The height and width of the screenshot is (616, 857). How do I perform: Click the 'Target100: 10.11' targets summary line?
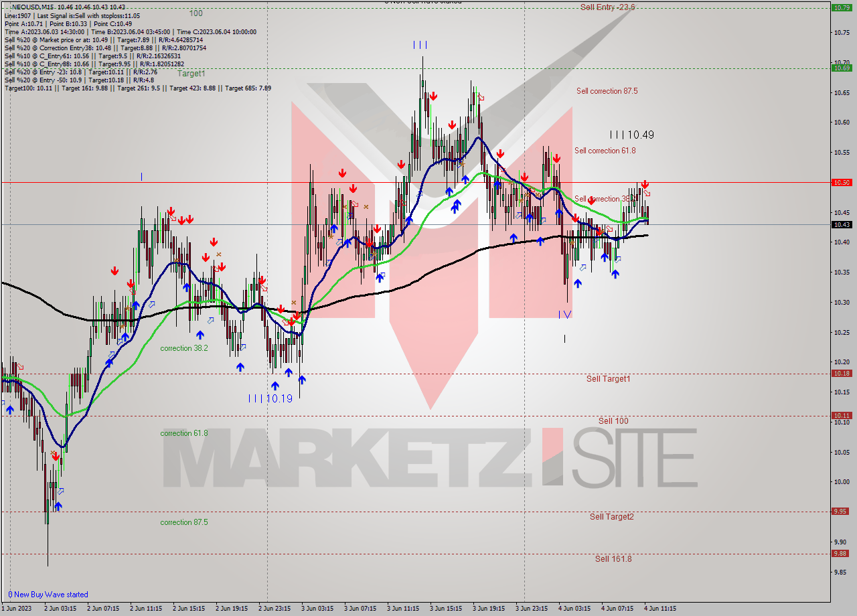(x=137, y=88)
